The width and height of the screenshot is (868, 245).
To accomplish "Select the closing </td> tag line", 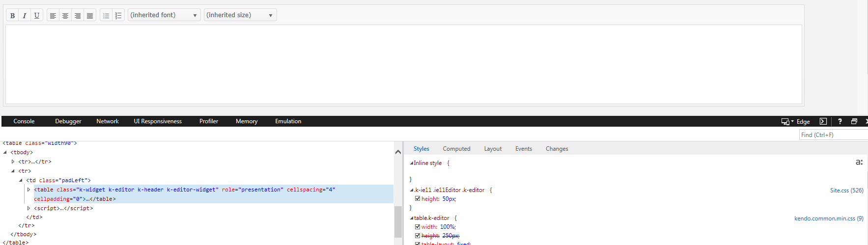I will pos(34,217).
